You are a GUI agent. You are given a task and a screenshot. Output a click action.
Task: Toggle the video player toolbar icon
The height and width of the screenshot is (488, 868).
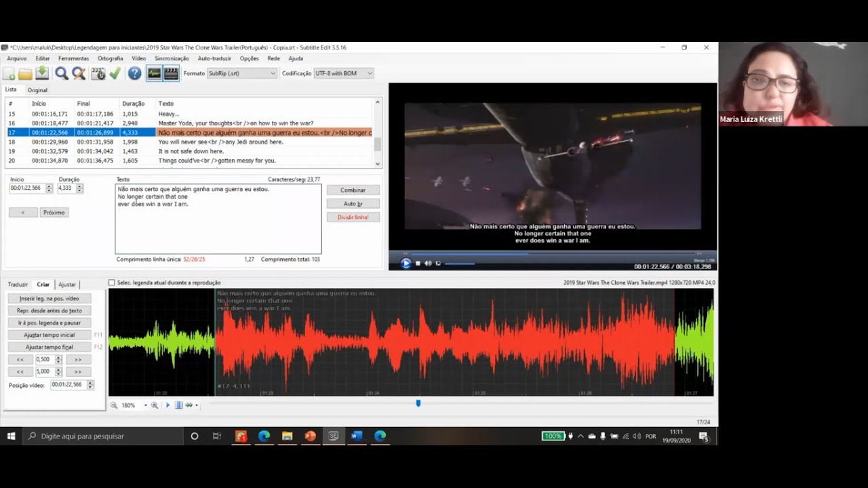171,73
